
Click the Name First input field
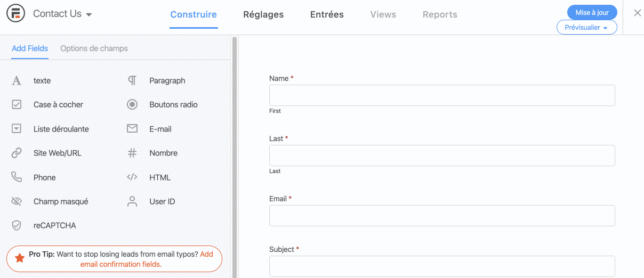(x=442, y=95)
